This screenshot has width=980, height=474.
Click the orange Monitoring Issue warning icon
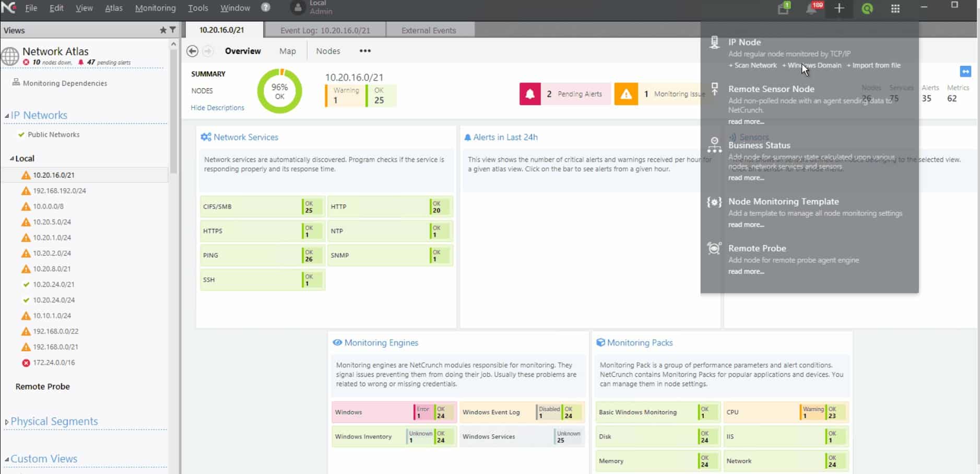pos(626,94)
